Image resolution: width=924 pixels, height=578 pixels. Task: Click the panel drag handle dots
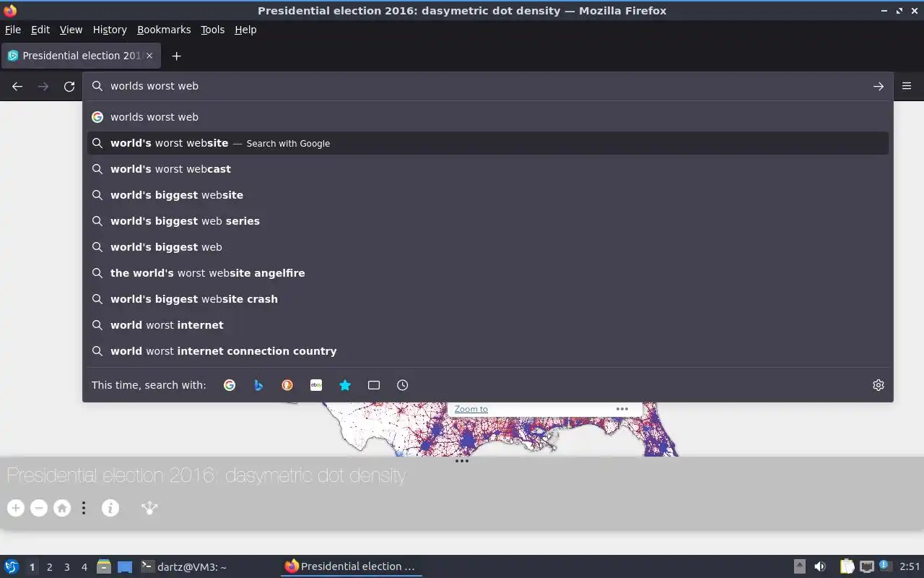pos(462,460)
